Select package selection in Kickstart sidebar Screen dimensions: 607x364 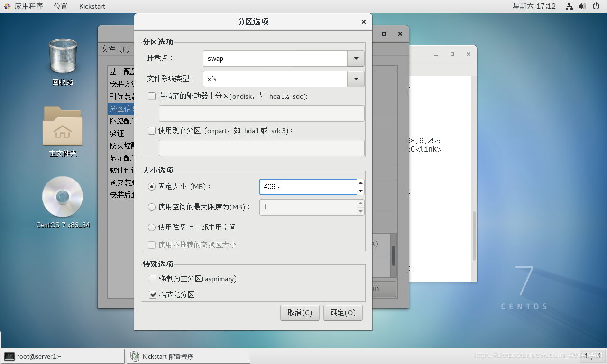pos(122,170)
